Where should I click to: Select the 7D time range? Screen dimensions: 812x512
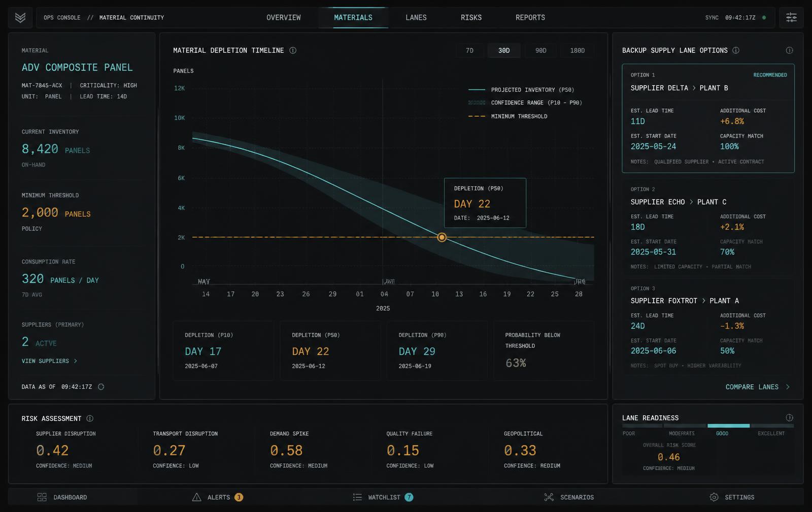click(x=469, y=50)
